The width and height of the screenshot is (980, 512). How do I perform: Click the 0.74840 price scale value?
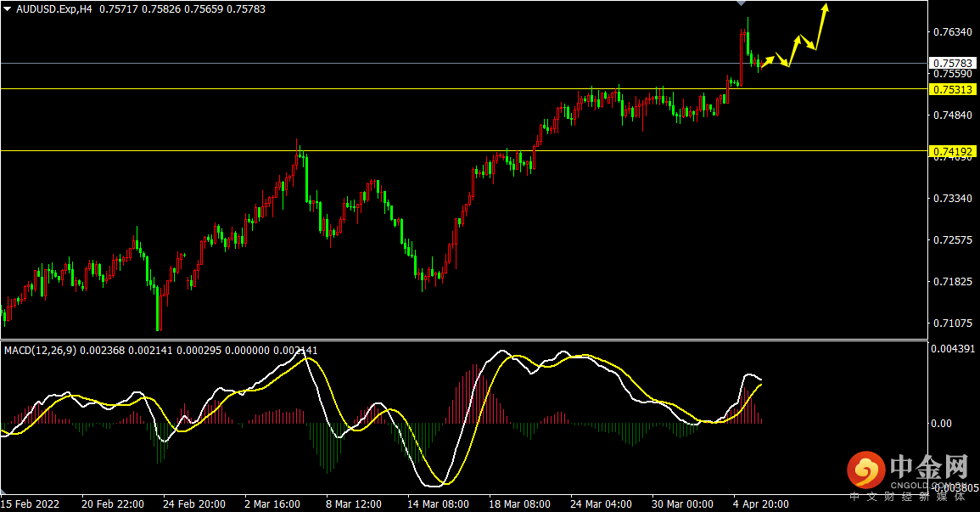tap(953, 115)
